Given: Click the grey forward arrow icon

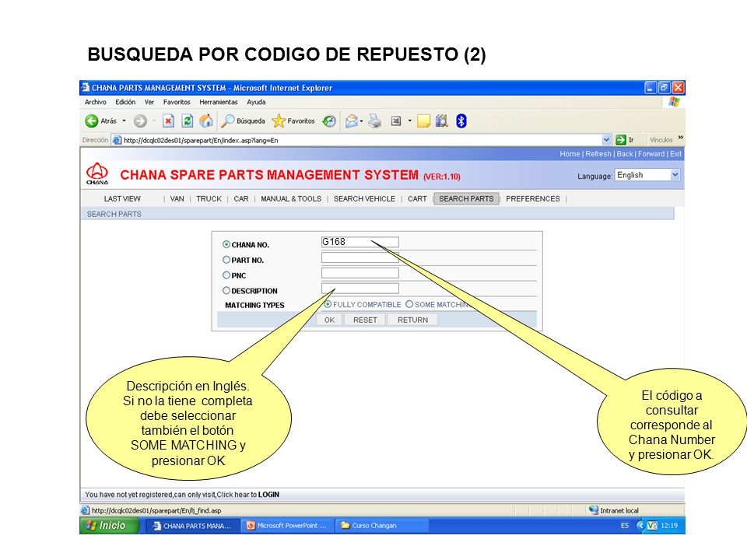Looking at the screenshot, I should [x=140, y=121].
